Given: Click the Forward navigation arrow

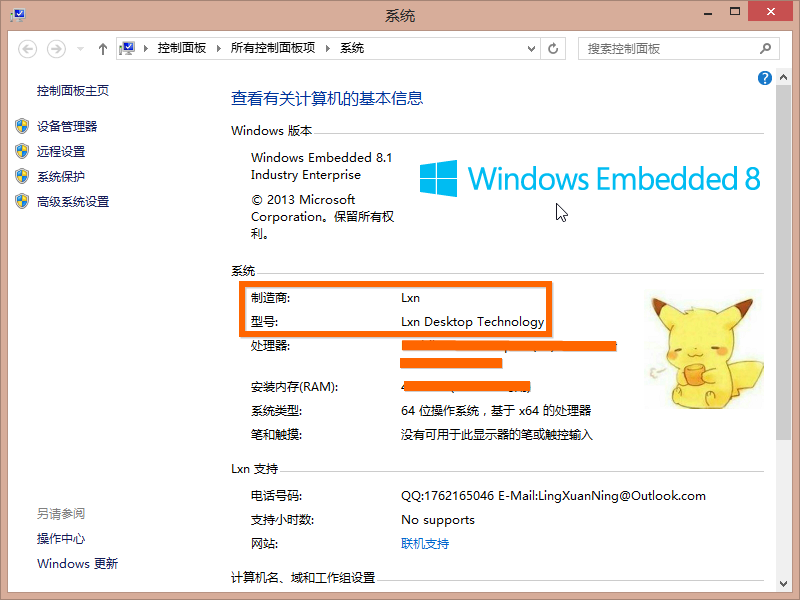Looking at the screenshot, I should tap(56, 49).
